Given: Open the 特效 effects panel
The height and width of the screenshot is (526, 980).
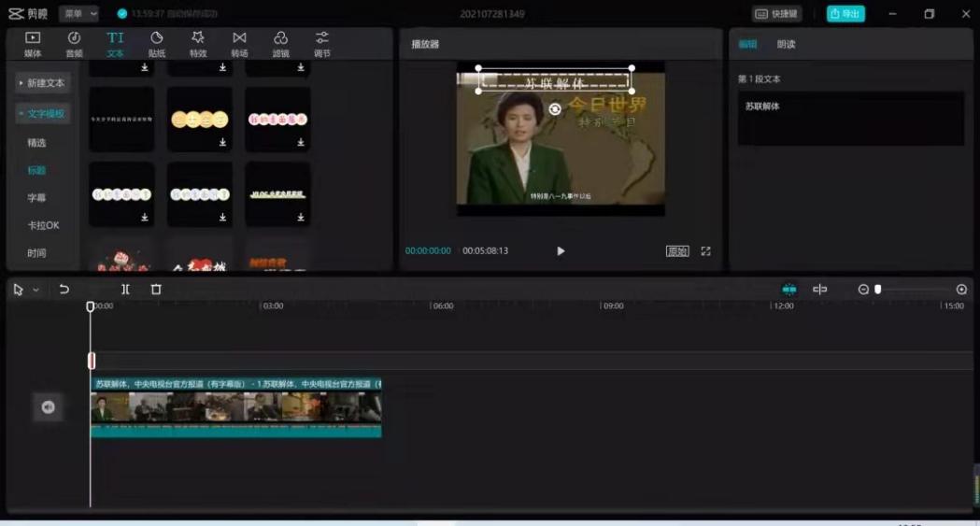Looking at the screenshot, I should click(x=198, y=44).
